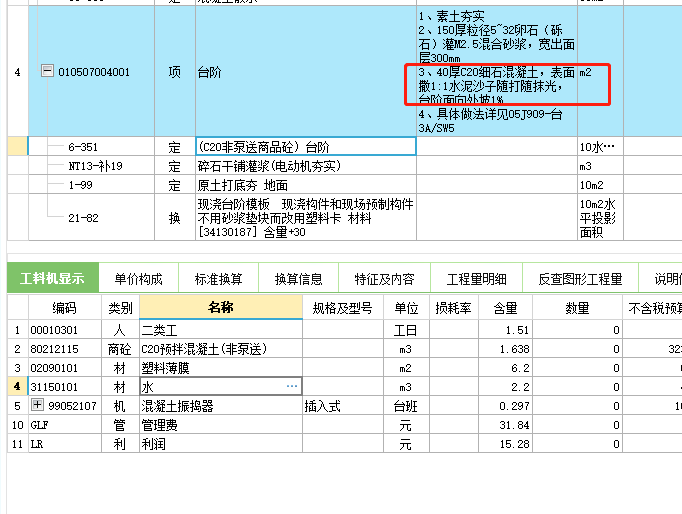
Task: Click the 单位 column header
Action: coord(406,308)
